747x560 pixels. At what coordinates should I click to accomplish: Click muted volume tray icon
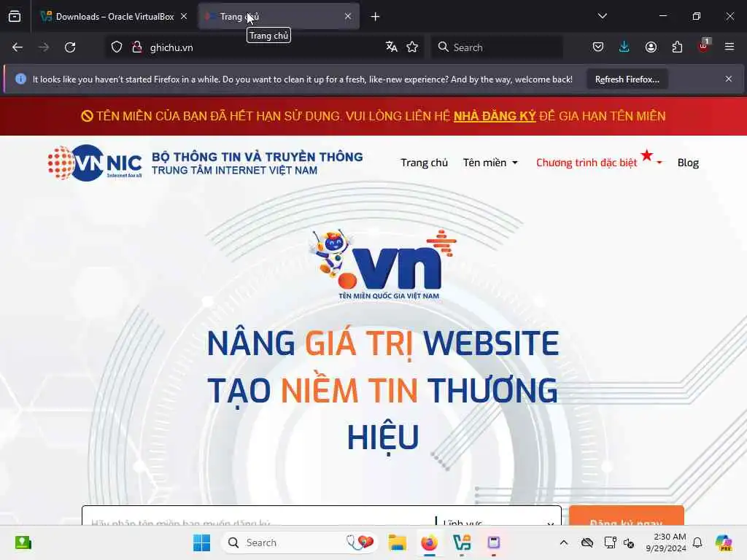pyautogui.click(x=629, y=542)
